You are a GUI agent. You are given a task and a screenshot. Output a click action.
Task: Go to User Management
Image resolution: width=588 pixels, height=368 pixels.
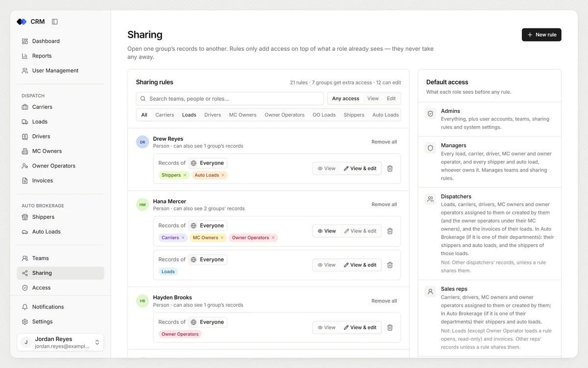click(x=60, y=71)
